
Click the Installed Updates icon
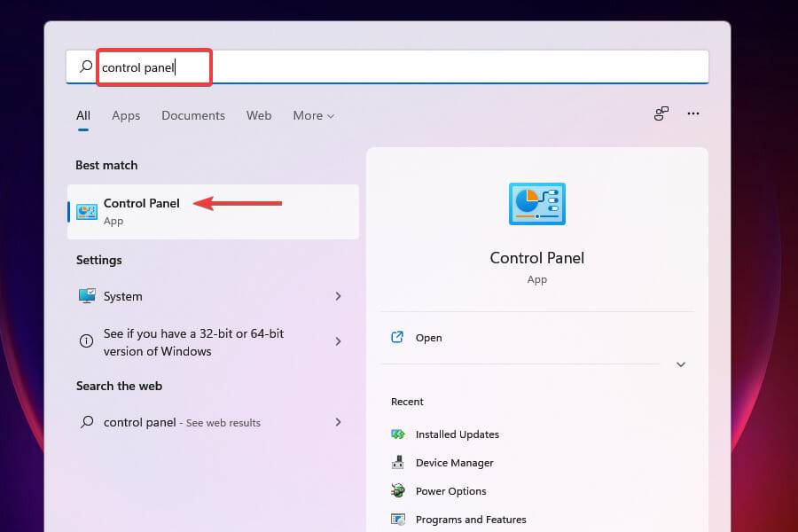[x=398, y=434]
